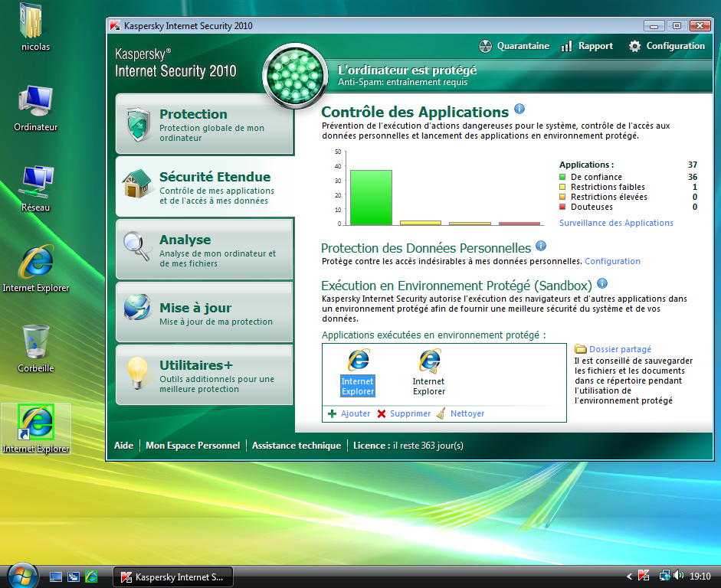721x588 pixels.
Task: Click the Kaspersky title bar logo icon
Action: [115, 26]
